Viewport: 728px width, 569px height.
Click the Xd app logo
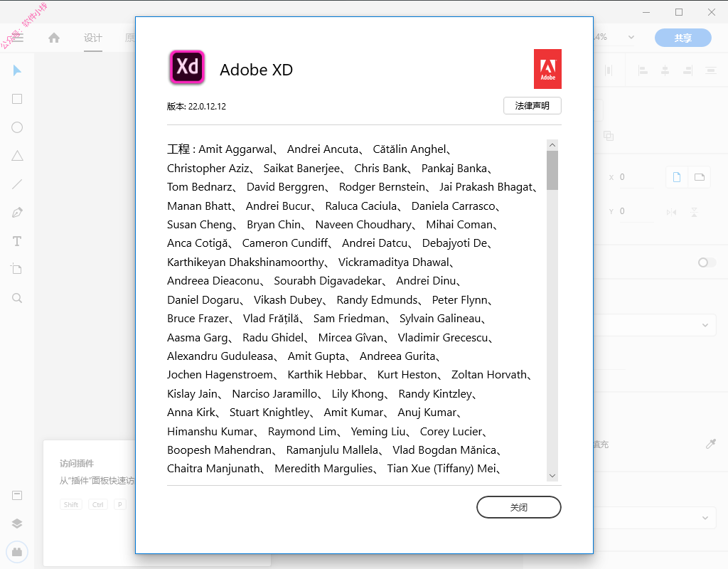pyautogui.click(x=187, y=68)
